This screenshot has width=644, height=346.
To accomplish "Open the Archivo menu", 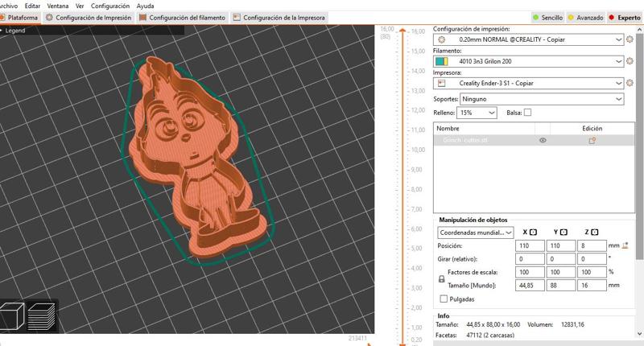I will tap(8, 6).
